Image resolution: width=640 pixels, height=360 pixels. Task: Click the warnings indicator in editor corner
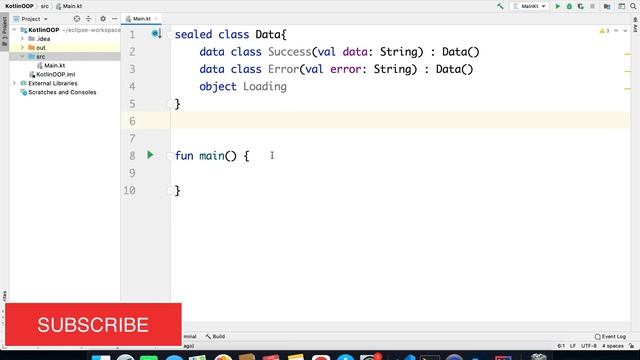click(604, 31)
